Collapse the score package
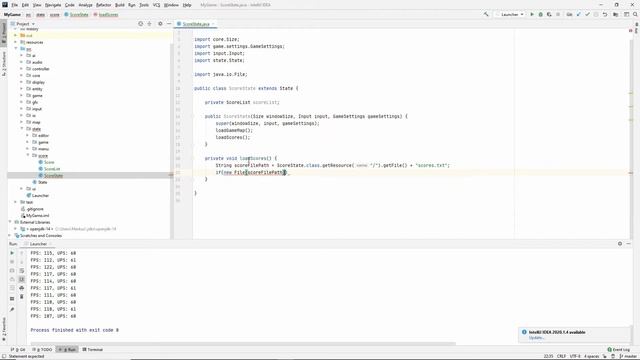Viewport: 640px width, 360px height. (28, 155)
